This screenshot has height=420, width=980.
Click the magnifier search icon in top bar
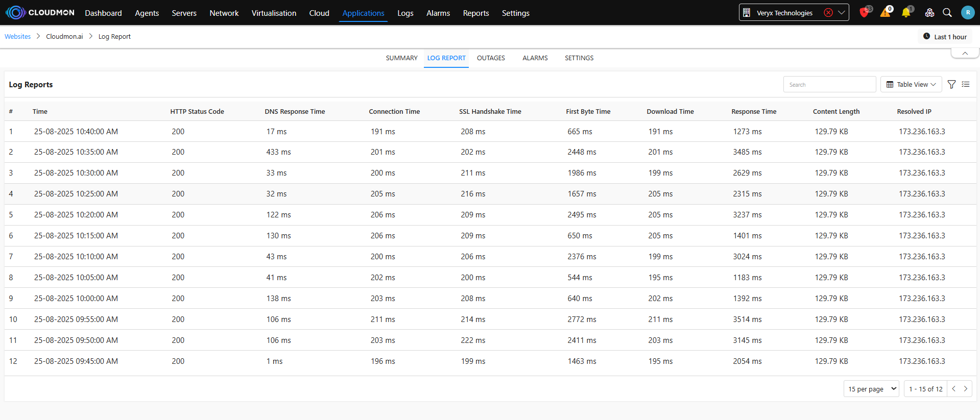[947, 13]
